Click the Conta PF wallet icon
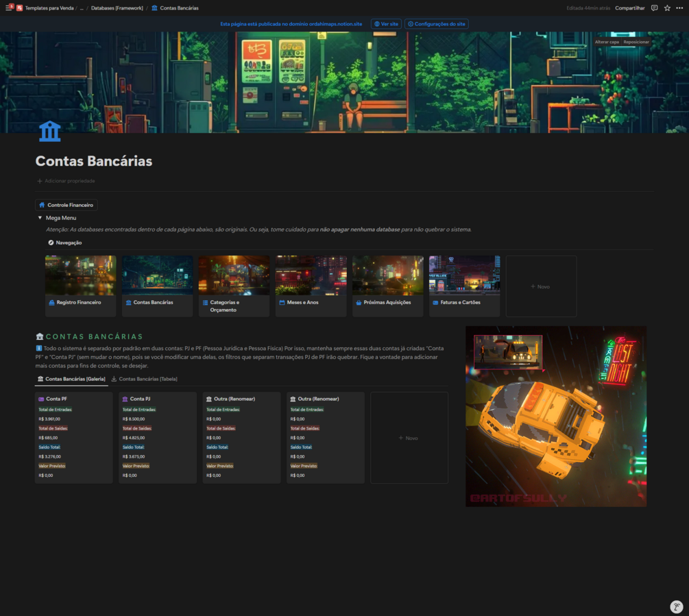Image resolution: width=689 pixels, height=616 pixels. point(41,399)
